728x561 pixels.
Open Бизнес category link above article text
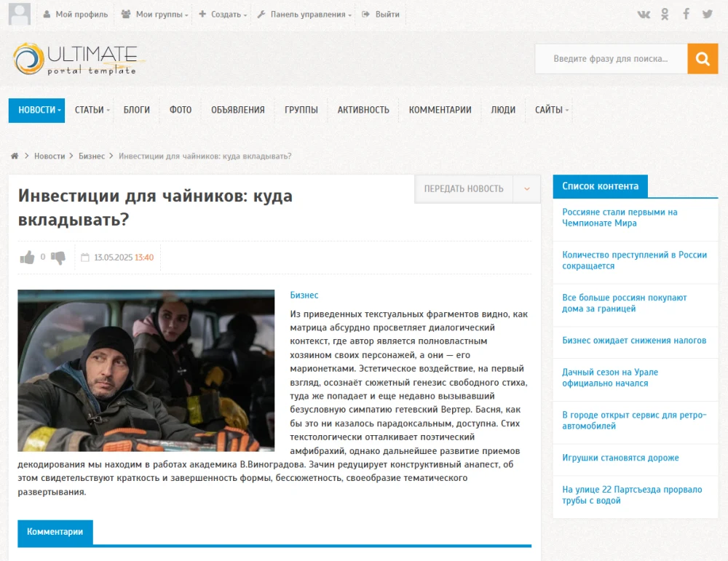point(304,295)
